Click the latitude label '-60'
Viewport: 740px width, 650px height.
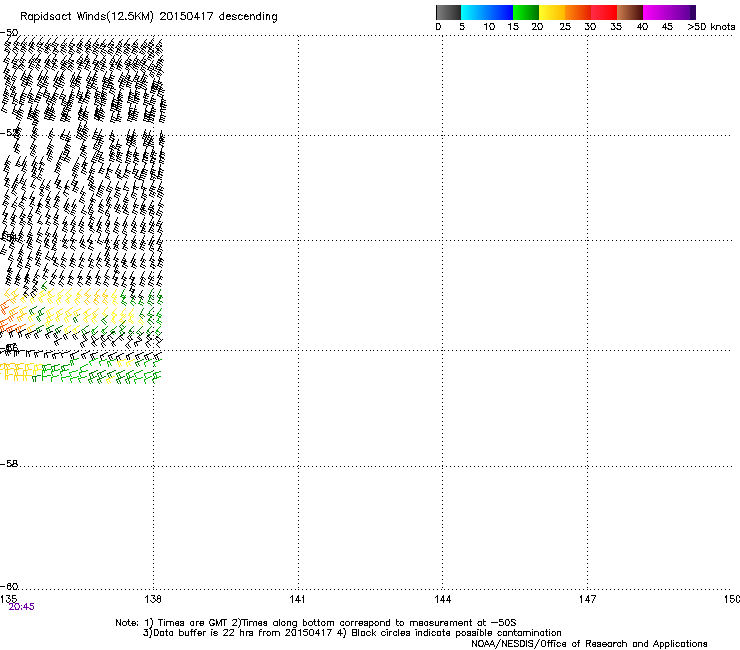coord(9,587)
